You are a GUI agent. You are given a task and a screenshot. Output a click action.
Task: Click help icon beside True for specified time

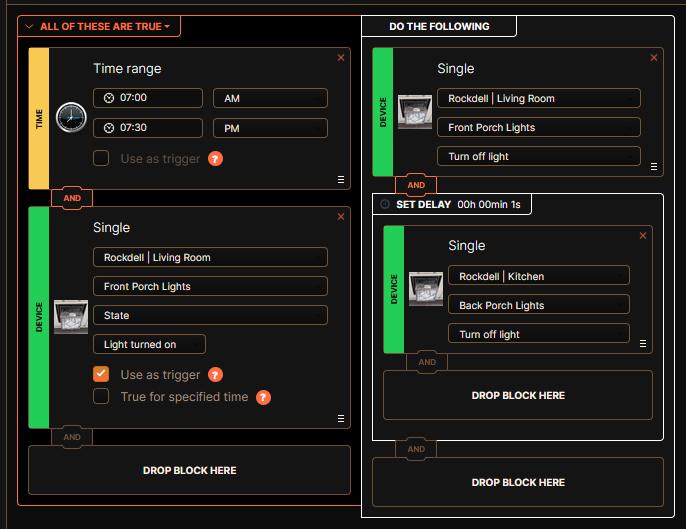click(263, 397)
